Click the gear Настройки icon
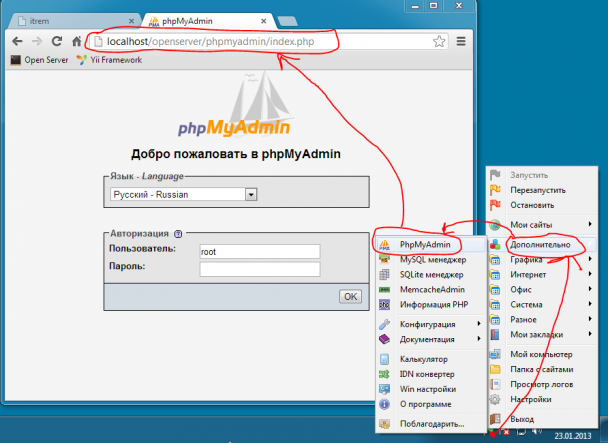This screenshot has height=443, width=608. pos(495,399)
